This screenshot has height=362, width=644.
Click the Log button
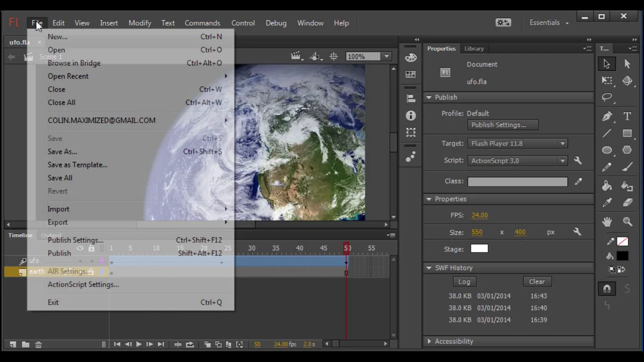coord(464,282)
